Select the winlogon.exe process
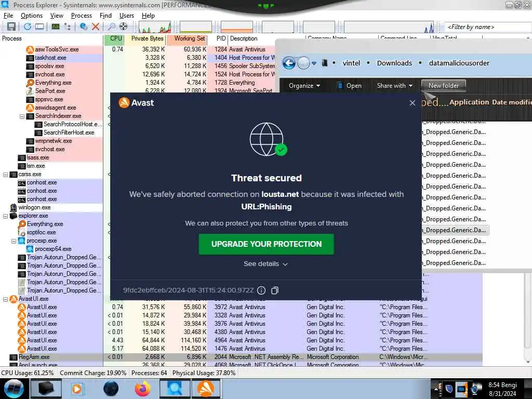This screenshot has height=399, width=532. pyautogui.click(x=34, y=207)
